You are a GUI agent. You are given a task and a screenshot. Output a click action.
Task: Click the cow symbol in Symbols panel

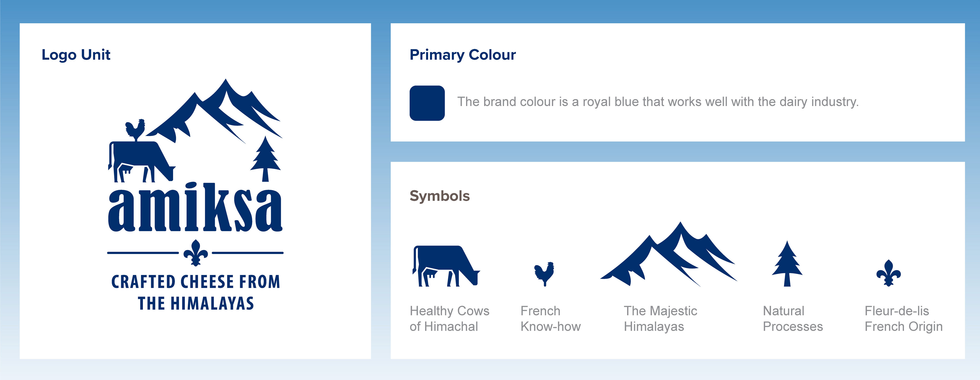click(x=446, y=266)
